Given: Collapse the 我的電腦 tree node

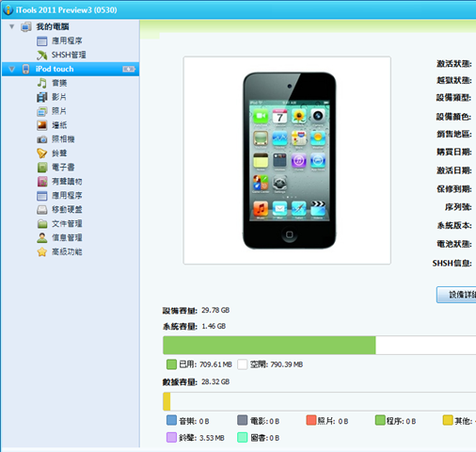Looking at the screenshot, I should [12, 26].
